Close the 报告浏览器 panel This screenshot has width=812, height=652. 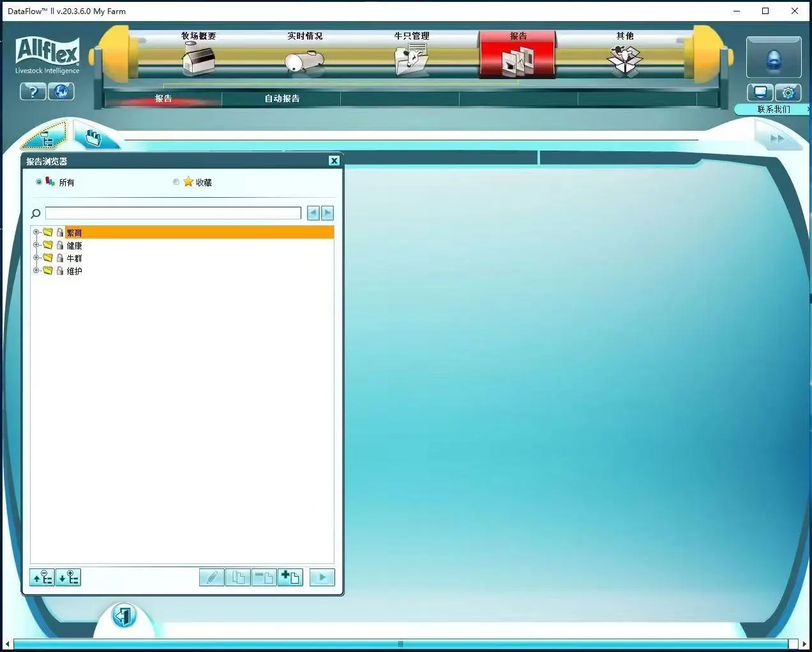pos(334,161)
